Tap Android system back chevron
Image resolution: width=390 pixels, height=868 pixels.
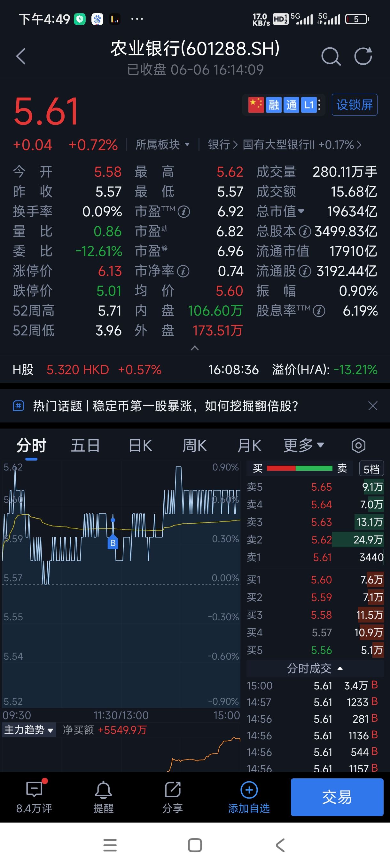tap(280, 845)
